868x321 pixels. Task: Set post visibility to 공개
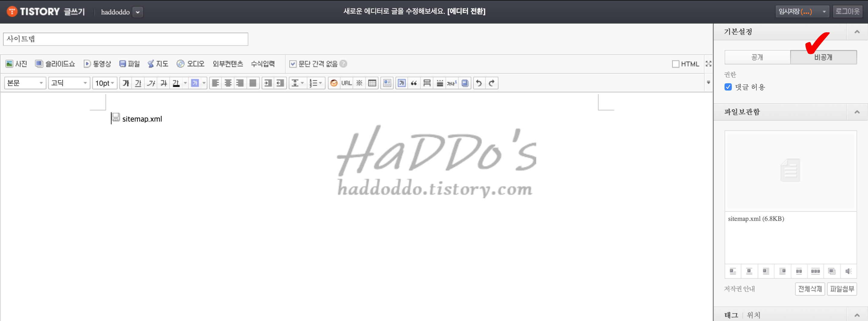coord(757,57)
